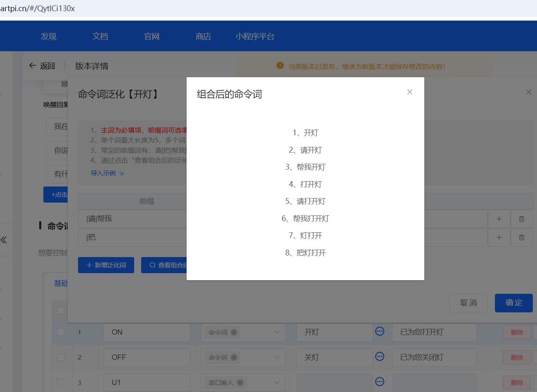Click the blue ellipsis icon in the 关灯 row
537x392 pixels.
[379, 357]
